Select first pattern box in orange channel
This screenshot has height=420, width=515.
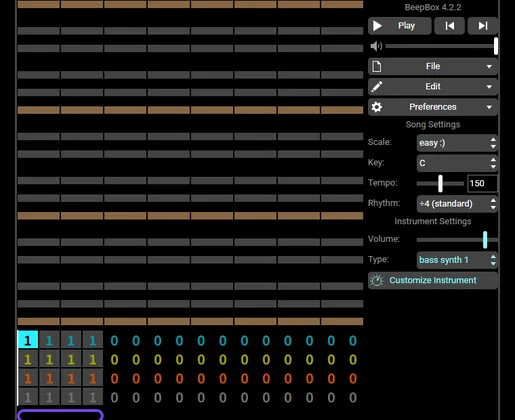28,378
